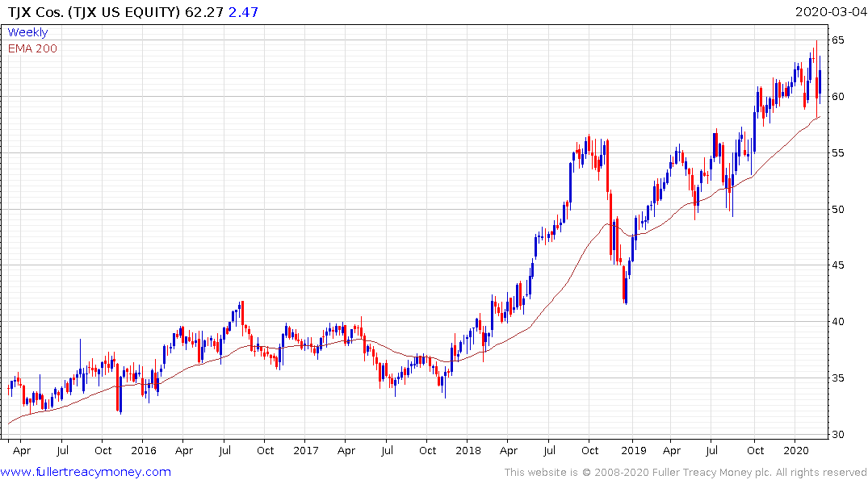Click the 2018 year label on time axis
Viewport: 868px width, 484px height.
coord(468,451)
